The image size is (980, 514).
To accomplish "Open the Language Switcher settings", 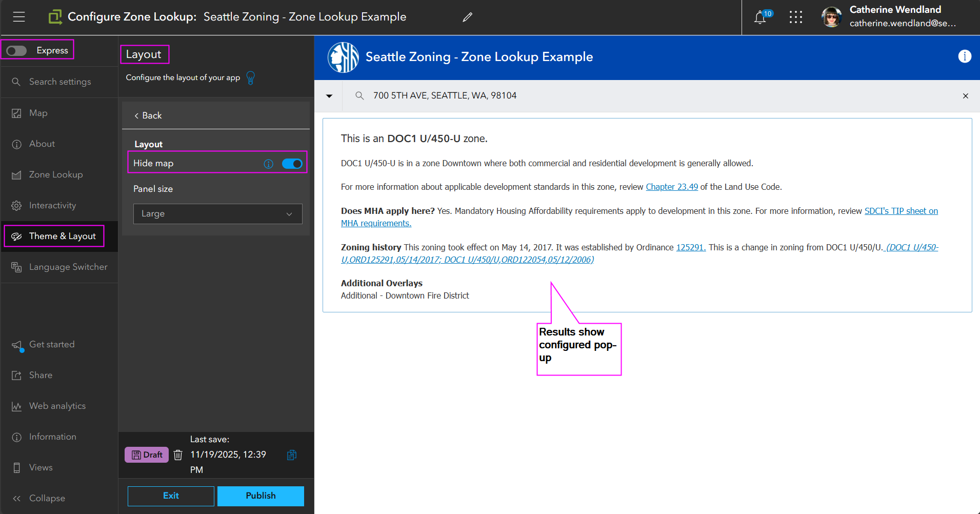I will pos(68,267).
